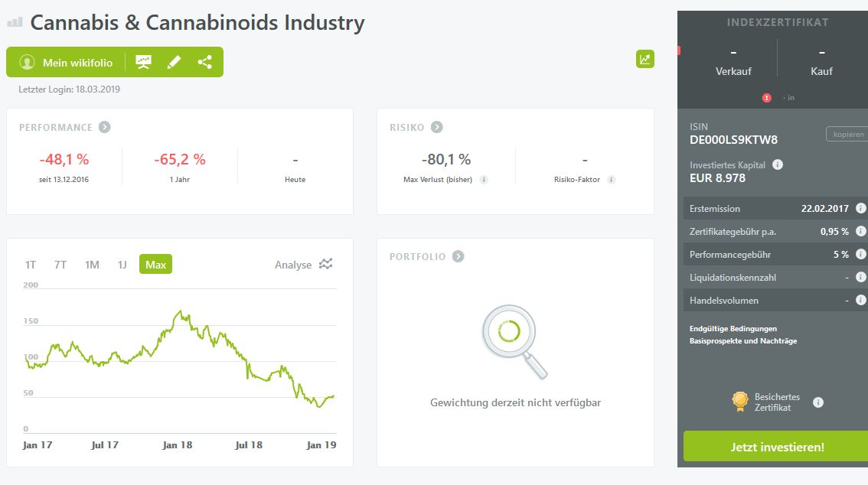The height and width of the screenshot is (485, 868).
Task: Open the Endgültige Bedingungen link
Action: tap(733, 329)
